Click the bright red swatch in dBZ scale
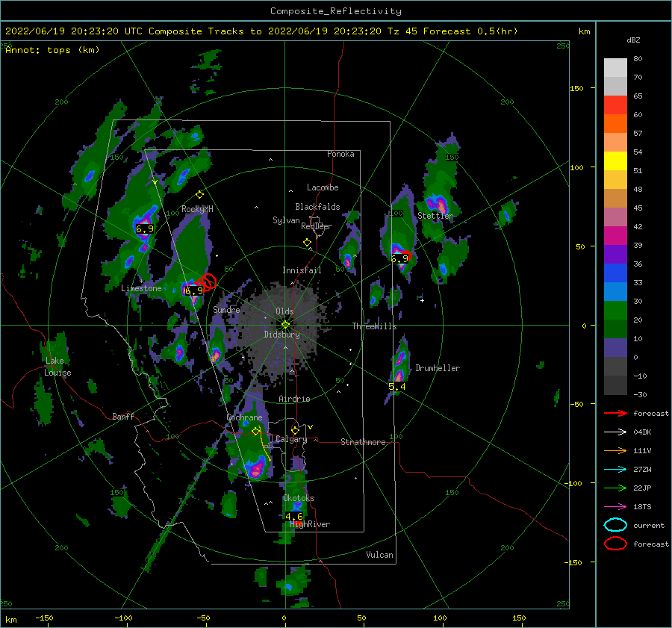 click(x=615, y=105)
